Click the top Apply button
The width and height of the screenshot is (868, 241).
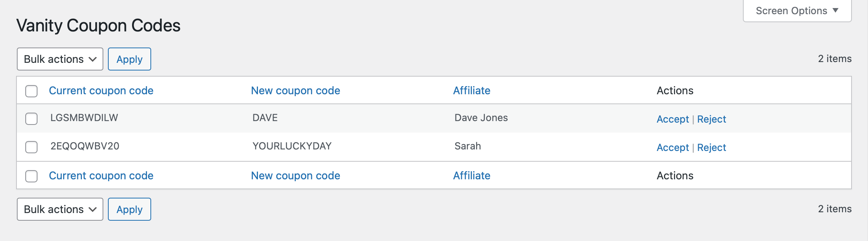pos(129,59)
